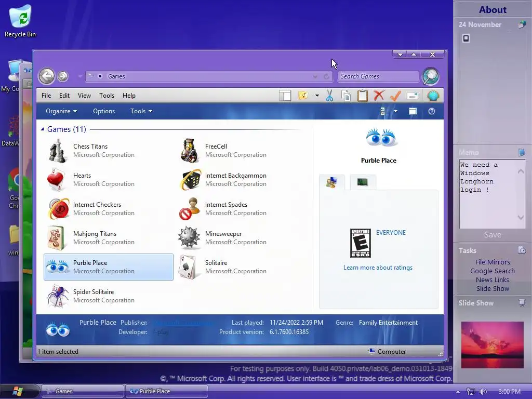The image size is (532, 399).
Task: Click the Tasks panel header icon
Action: pyautogui.click(x=522, y=250)
